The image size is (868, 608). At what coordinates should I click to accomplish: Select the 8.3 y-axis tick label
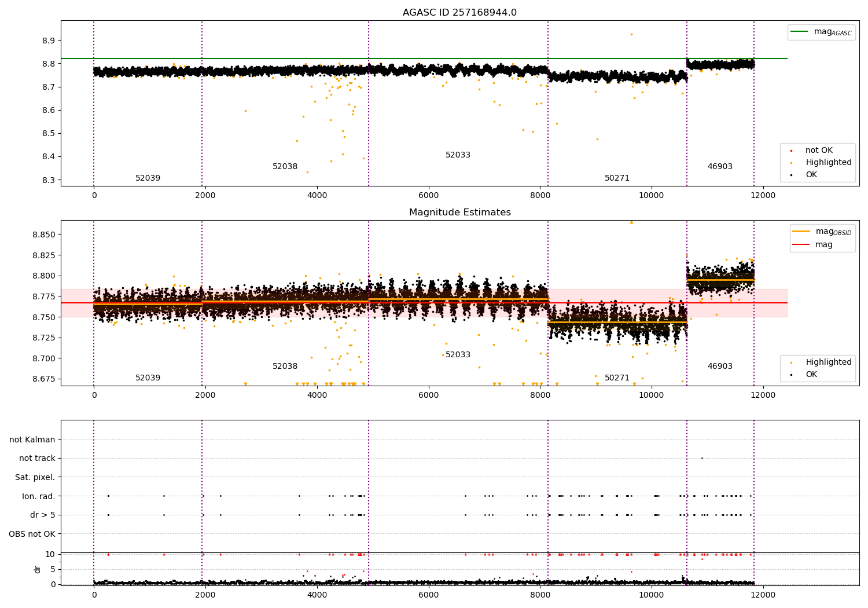49,180
